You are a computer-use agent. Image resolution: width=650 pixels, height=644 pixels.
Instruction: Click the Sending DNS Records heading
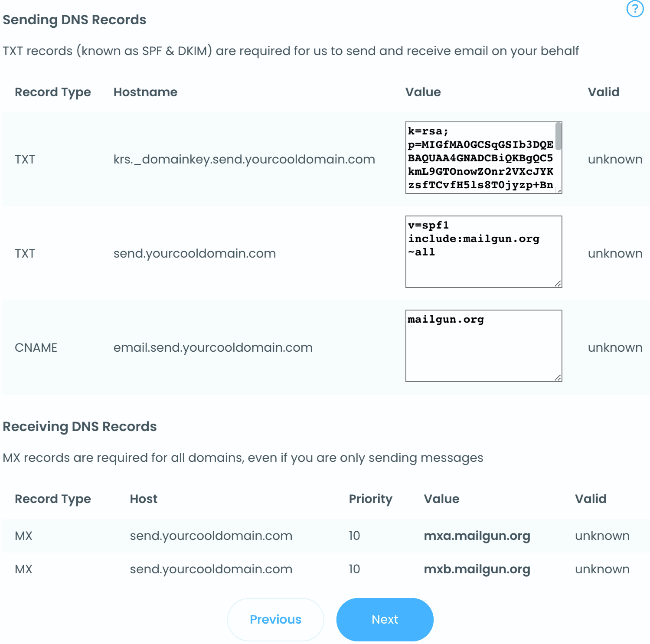pyautogui.click(x=75, y=20)
